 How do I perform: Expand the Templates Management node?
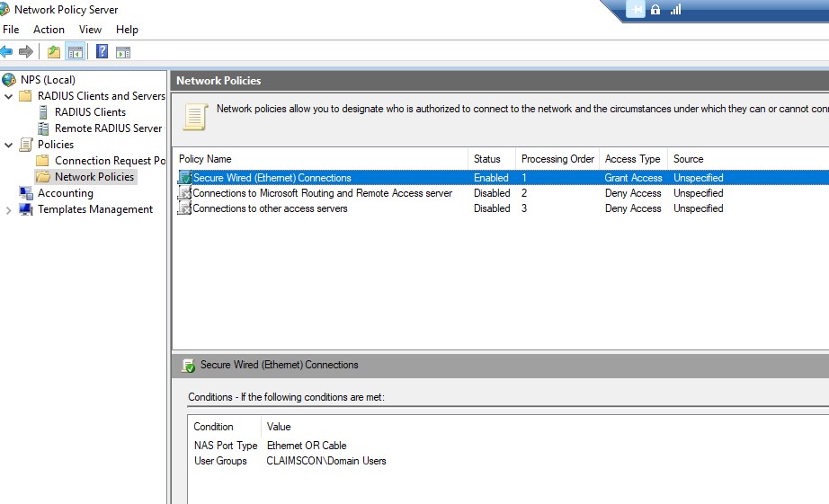click(x=8, y=209)
